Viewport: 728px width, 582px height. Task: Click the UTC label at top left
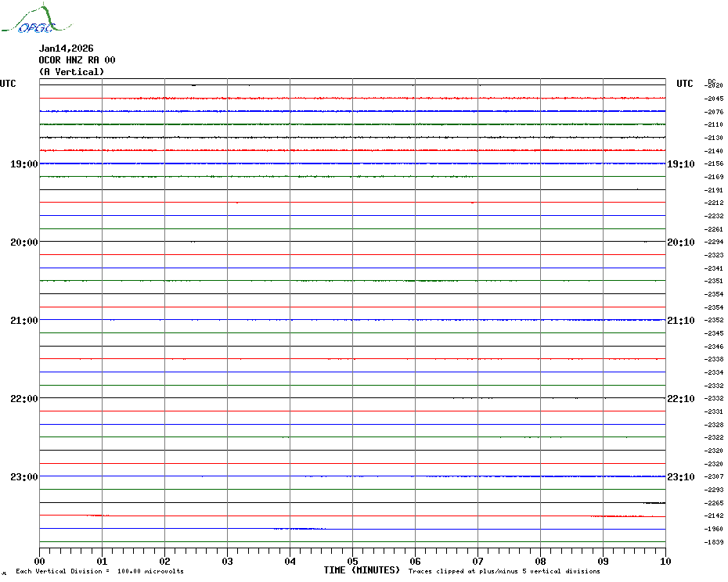coord(8,84)
